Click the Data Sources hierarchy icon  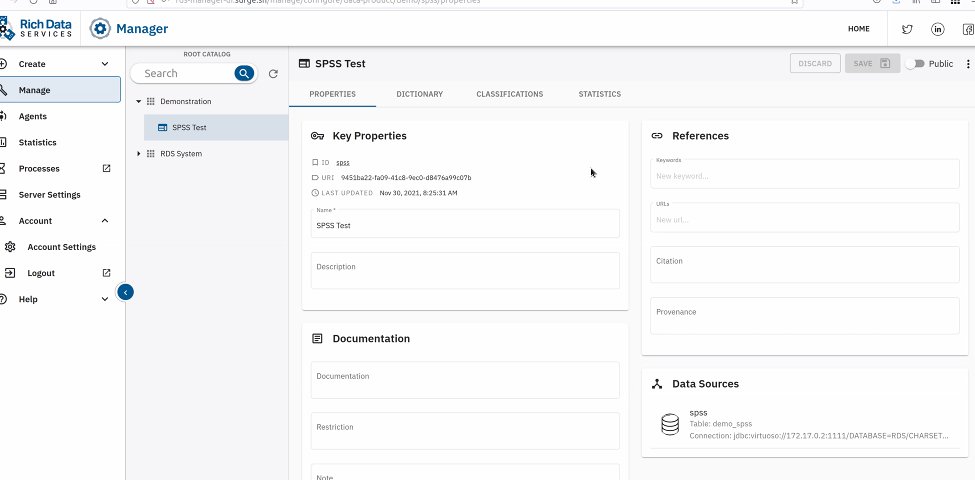tap(657, 384)
